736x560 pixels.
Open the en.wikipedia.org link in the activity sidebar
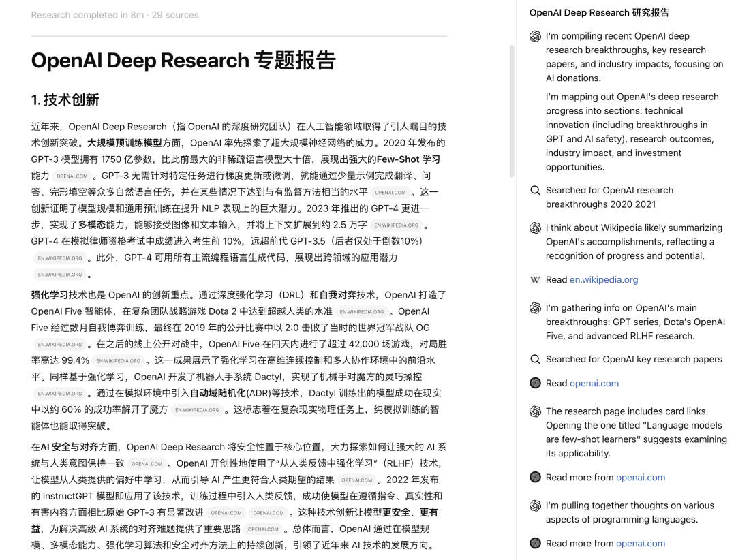pyautogui.click(x=604, y=279)
